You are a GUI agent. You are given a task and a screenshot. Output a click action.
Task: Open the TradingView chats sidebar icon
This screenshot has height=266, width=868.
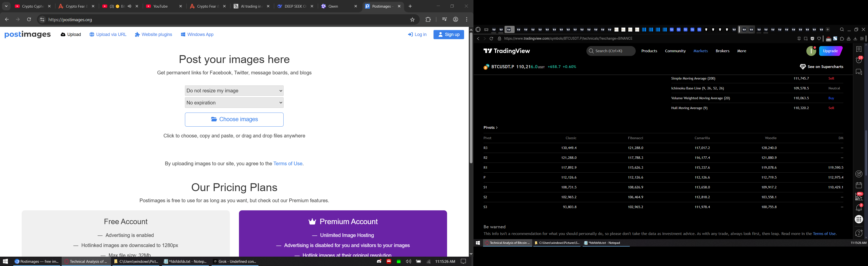(x=859, y=72)
